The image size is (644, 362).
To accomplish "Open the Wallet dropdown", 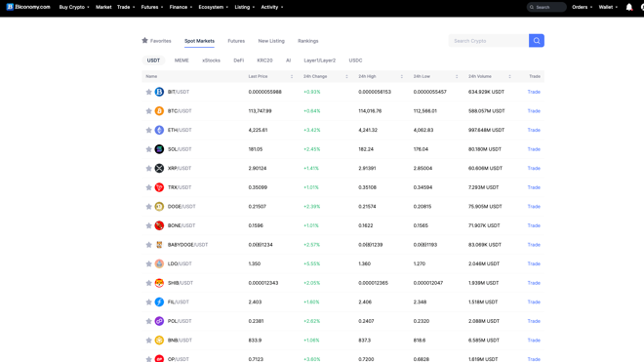I will (608, 7).
